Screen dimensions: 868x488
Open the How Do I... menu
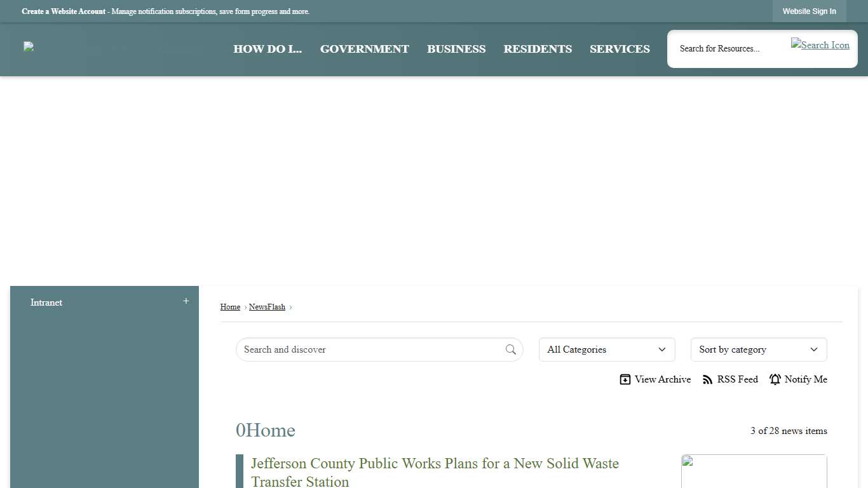267,49
